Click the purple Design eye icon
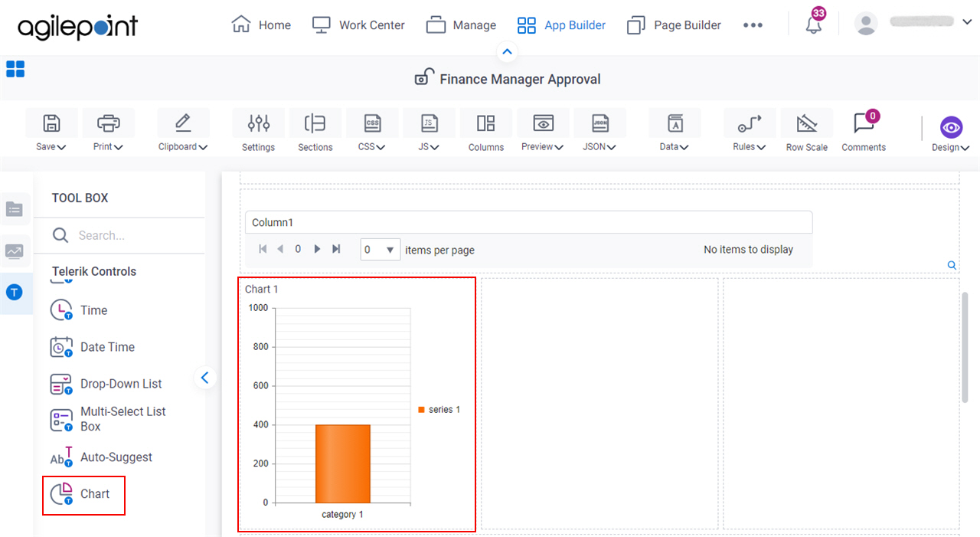980x537 pixels. [x=951, y=127]
